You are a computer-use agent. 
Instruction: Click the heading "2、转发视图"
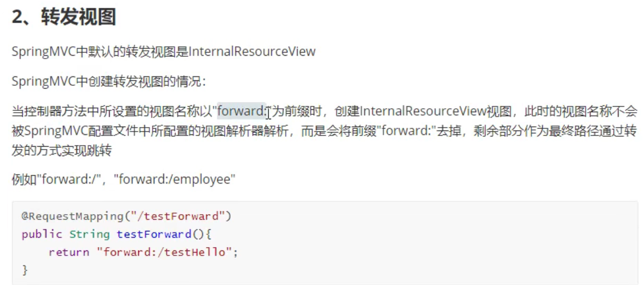click(64, 17)
